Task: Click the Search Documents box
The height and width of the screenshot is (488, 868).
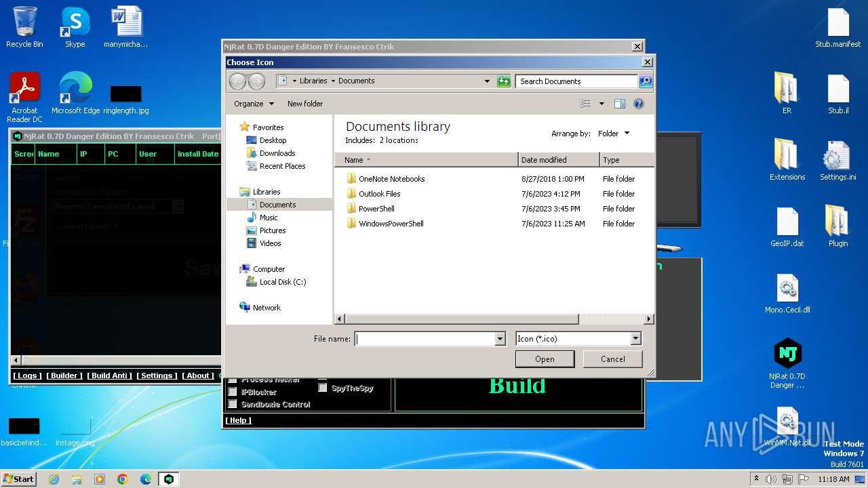Action: (x=576, y=81)
